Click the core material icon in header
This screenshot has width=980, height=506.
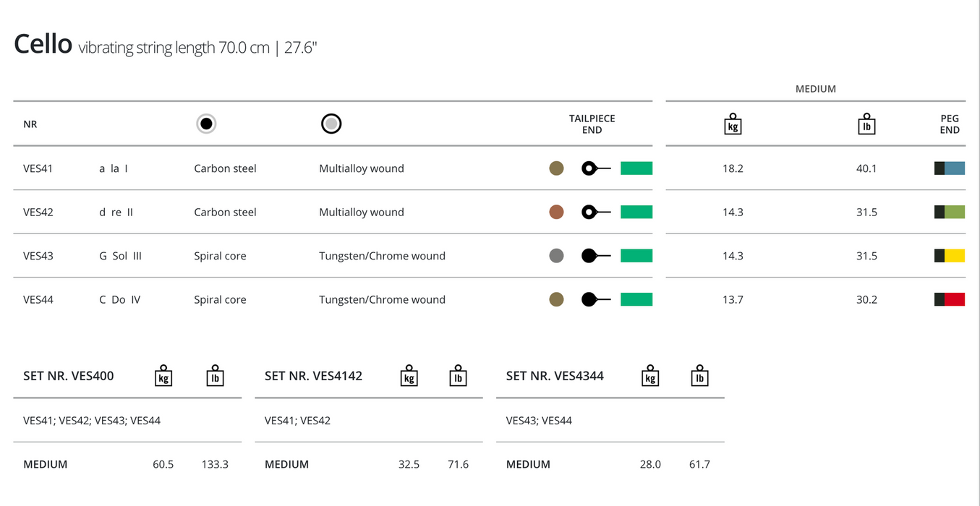pyautogui.click(x=206, y=124)
